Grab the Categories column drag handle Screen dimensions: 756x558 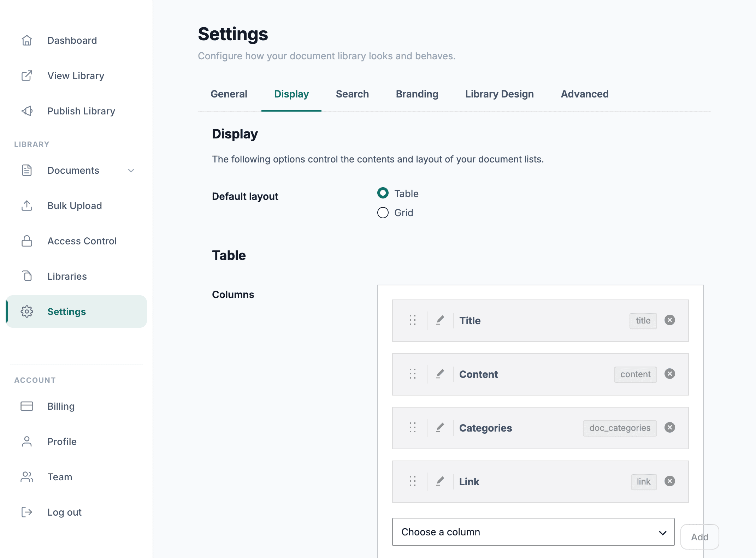pyautogui.click(x=413, y=428)
